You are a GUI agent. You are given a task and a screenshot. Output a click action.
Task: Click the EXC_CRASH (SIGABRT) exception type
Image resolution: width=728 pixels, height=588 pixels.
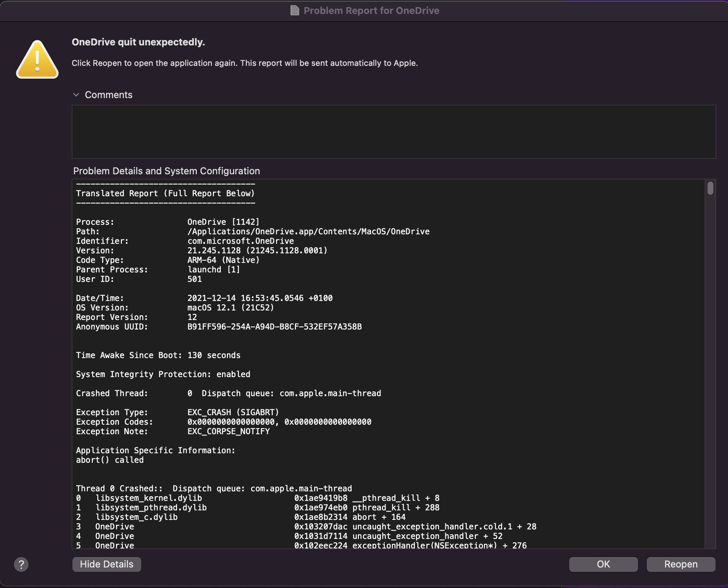pos(233,412)
